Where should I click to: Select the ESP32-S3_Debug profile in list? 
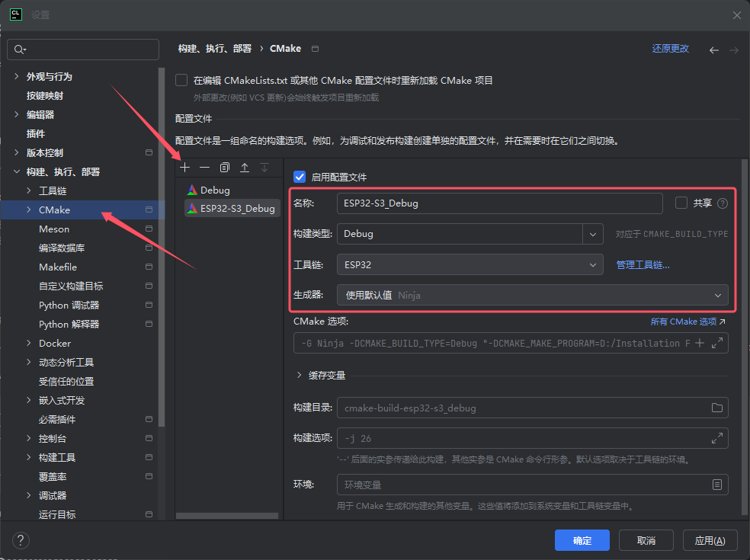tap(232, 209)
